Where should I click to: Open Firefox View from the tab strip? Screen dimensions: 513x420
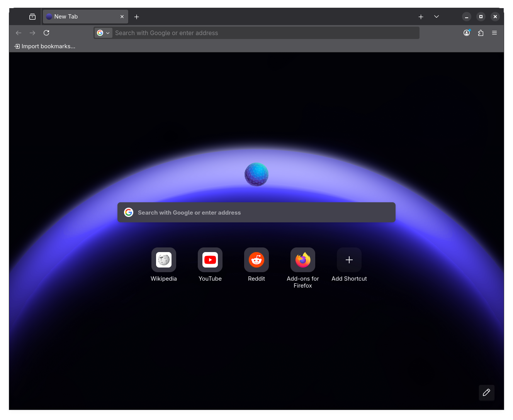tap(32, 17)
